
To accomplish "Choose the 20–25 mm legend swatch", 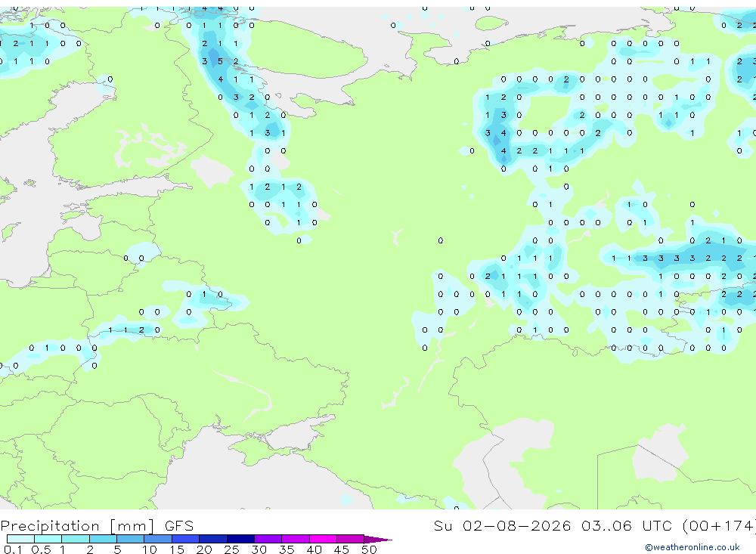I will pyautogui.click(x=213, y=539).
